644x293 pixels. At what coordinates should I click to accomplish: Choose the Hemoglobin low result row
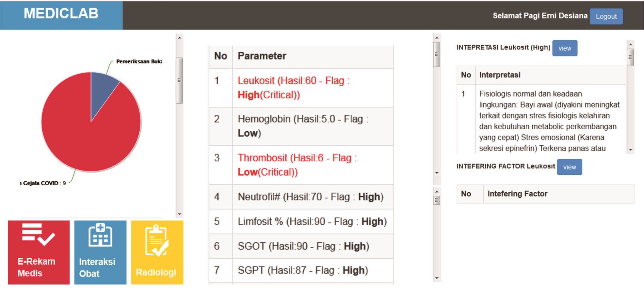click(301, 126)
